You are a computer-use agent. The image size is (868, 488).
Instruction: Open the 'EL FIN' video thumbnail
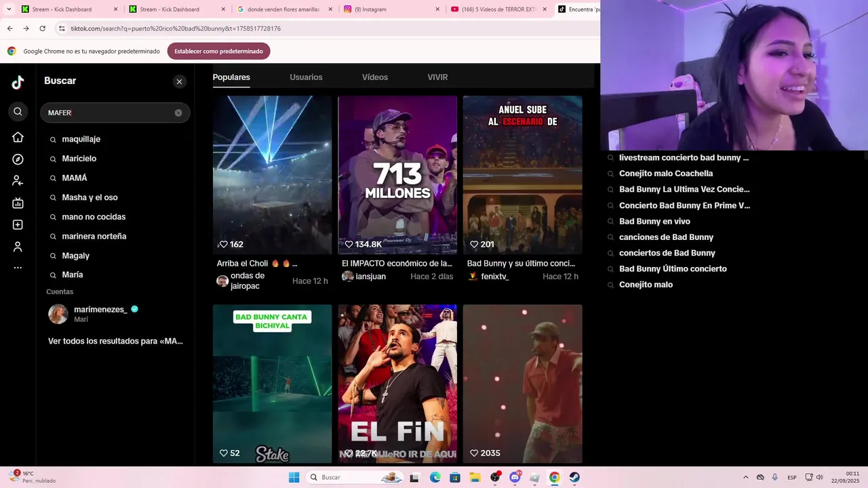click(397, 384)
